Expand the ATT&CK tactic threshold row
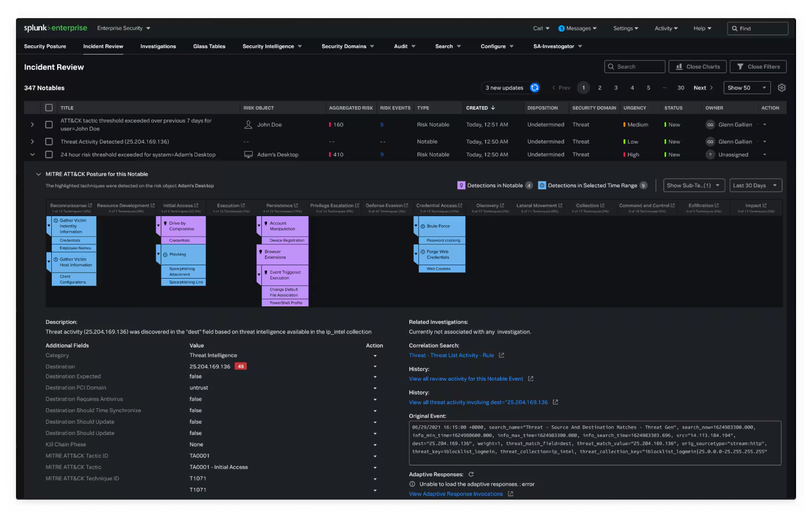Image resolution: width=812 pixels, height=522 pixels. pyautogui.click(x=32, y=124)
